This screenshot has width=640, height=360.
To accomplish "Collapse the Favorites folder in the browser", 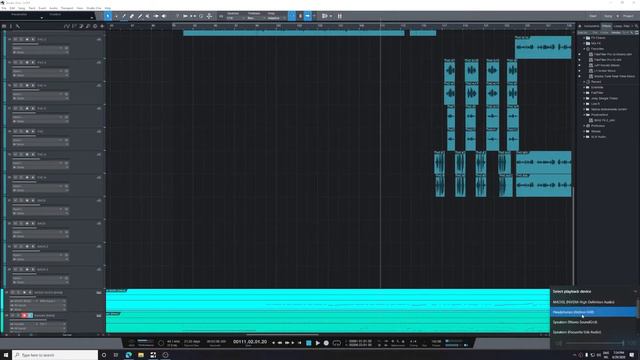I will [584, 49].
